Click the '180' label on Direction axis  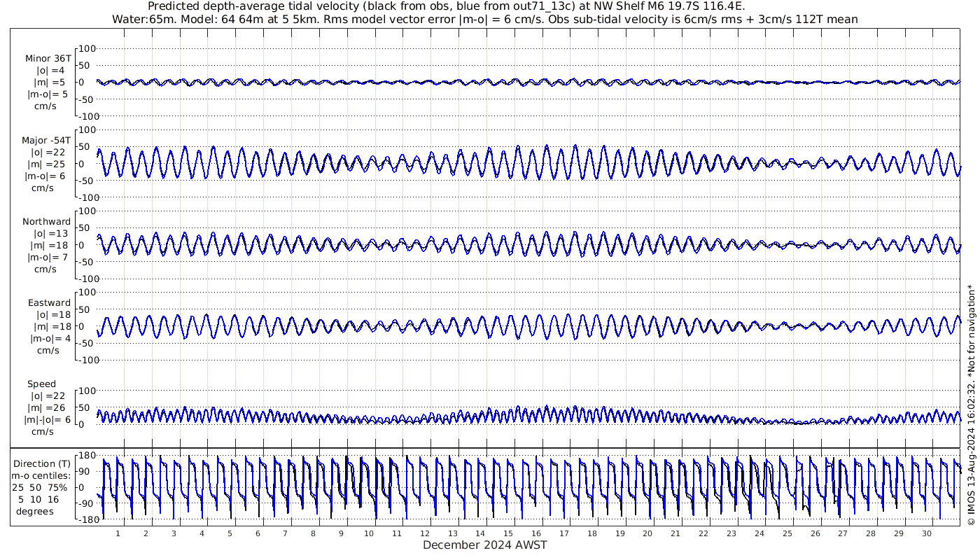(x=87, y=456)
